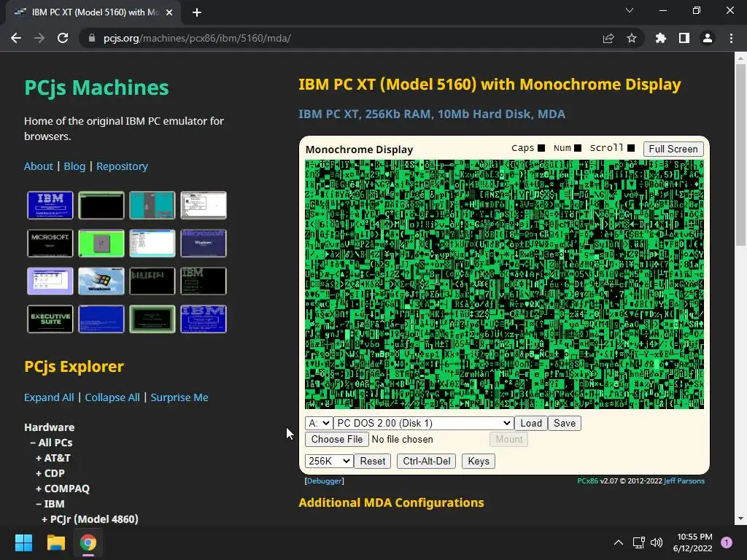The image size is (747, 560).
Task: Open the EXECUTIVE SUITE thumbnail
Action: (50, 319)
